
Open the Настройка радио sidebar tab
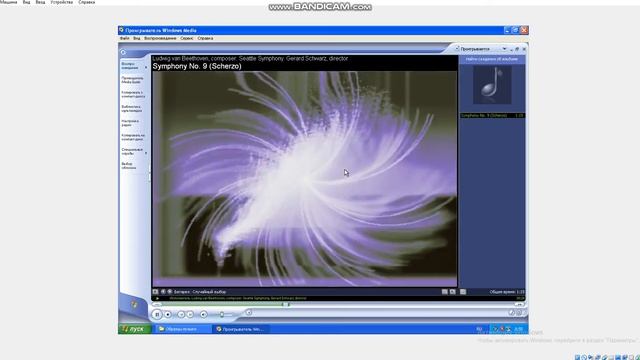[x=131, y=123]
